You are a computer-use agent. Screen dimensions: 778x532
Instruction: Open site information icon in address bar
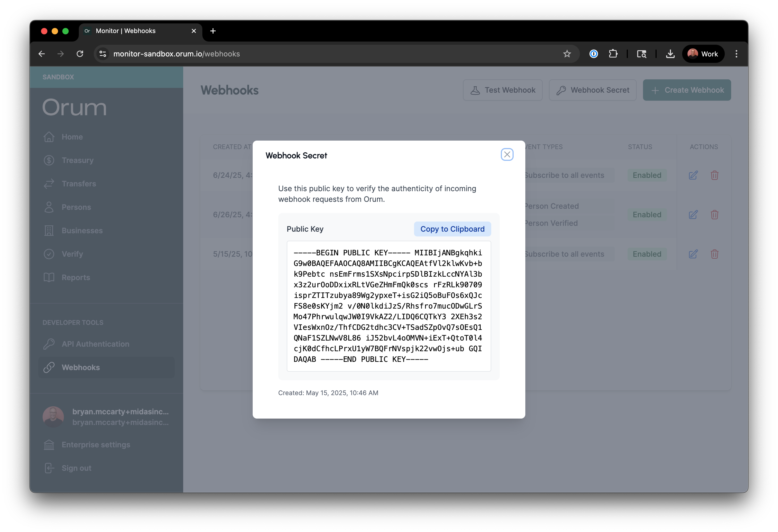pyautogui.click(x=103, y=54)
